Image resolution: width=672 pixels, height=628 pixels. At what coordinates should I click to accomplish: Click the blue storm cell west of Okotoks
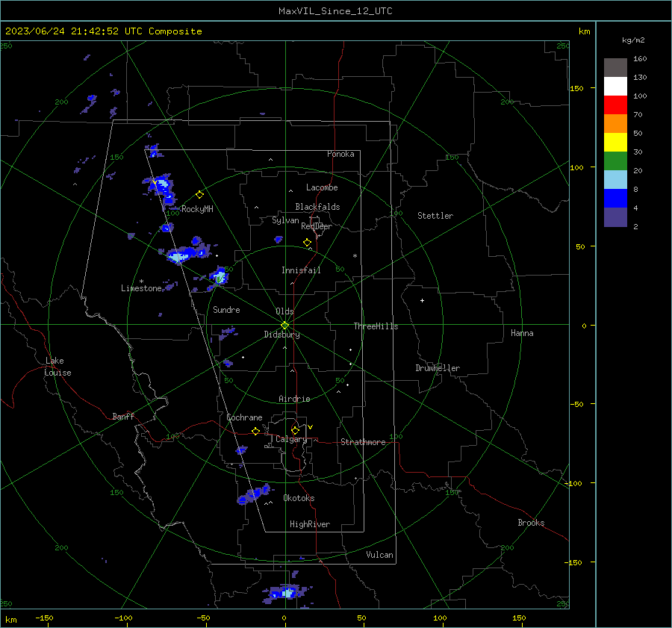click(254, 494)
